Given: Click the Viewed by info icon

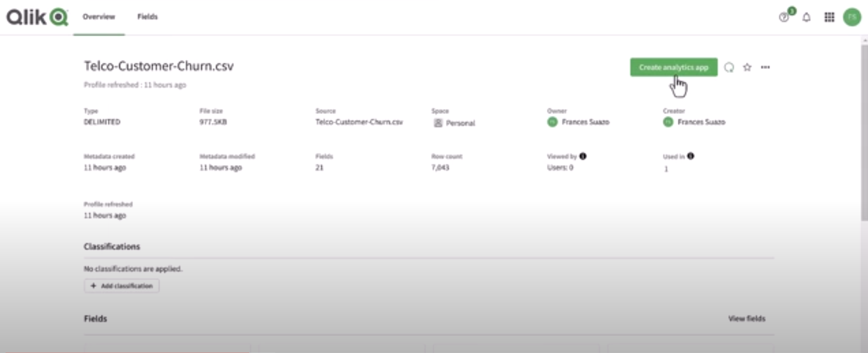Looking at the screenshot, I should point(583,156).
